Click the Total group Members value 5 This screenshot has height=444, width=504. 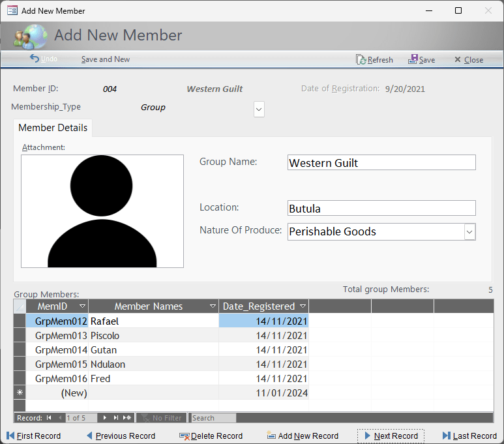tap(490, 289)
